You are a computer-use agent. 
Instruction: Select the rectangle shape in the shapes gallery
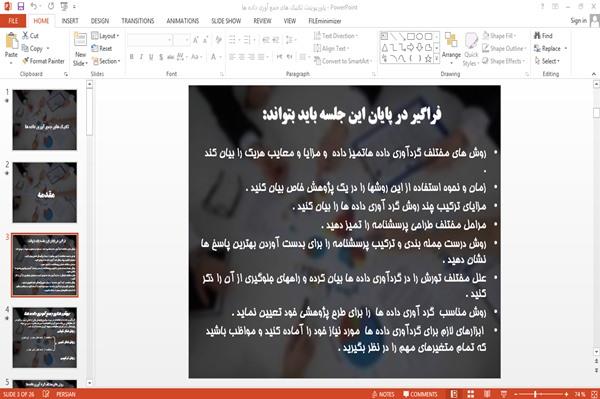tap(411, 37)
